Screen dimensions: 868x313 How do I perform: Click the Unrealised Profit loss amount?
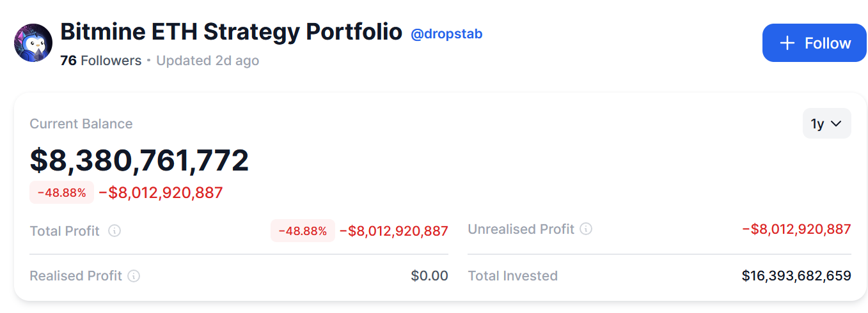click(796, 229)
